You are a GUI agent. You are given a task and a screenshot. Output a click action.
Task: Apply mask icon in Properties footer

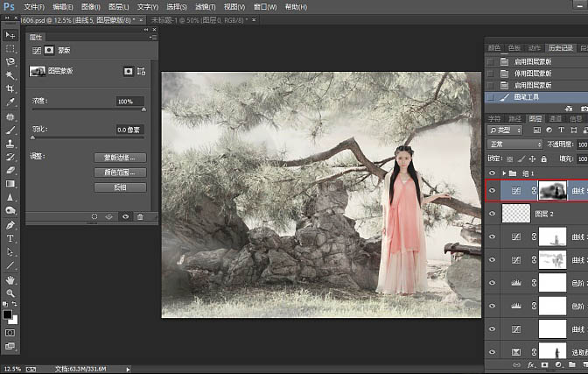click(109, 216)
